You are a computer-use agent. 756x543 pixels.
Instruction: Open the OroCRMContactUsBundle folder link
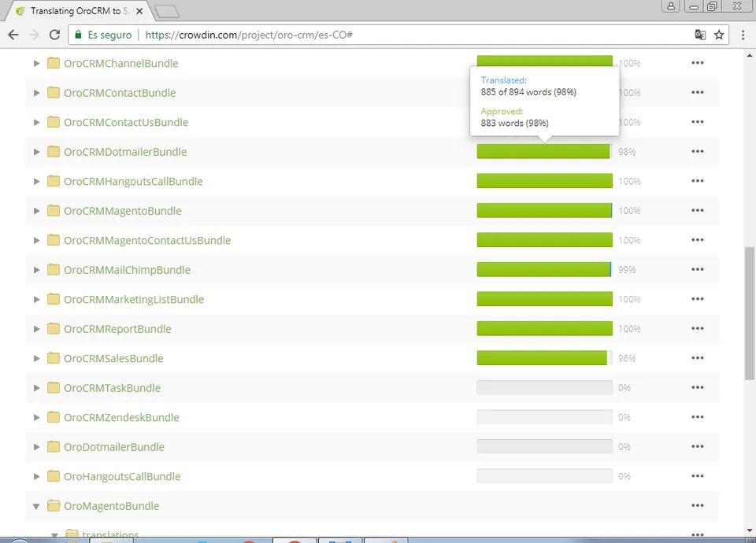126,123
